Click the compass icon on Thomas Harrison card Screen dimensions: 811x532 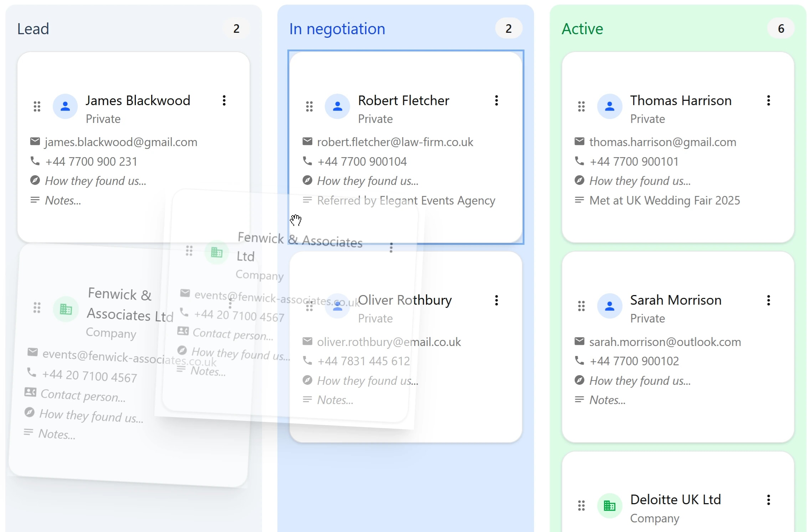(x=579, y=180)
